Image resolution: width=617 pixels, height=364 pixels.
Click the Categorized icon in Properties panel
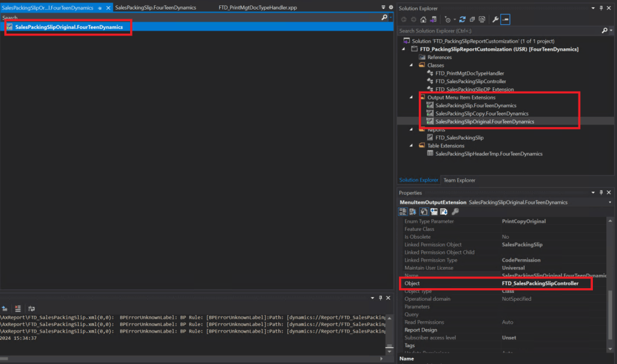pyautogui.click(x=404, y=211)
